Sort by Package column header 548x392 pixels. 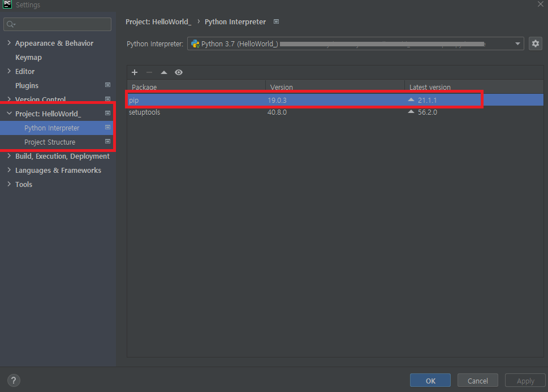(196, 86)
